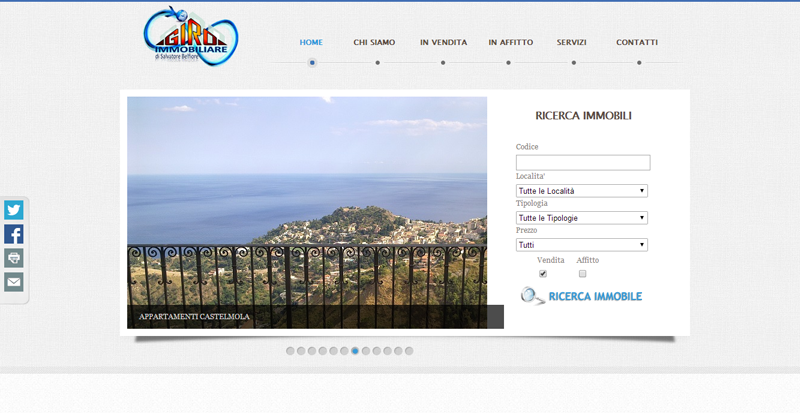Expand the Prezzo Tutti dropdown

582,245
